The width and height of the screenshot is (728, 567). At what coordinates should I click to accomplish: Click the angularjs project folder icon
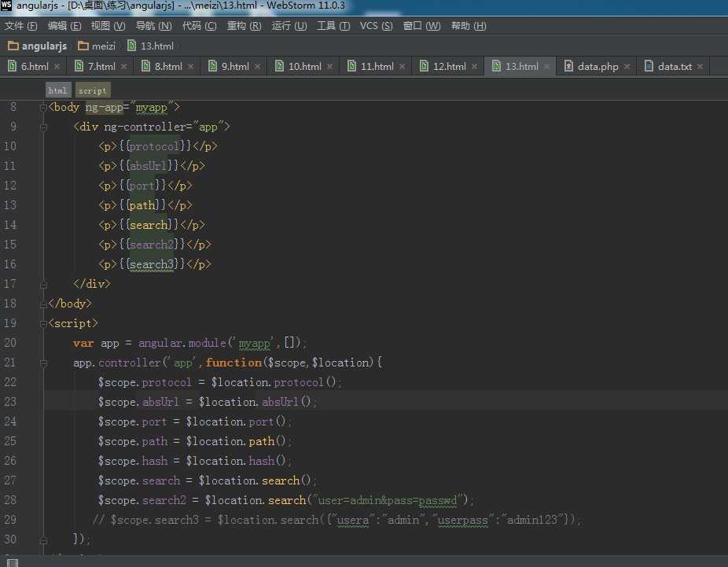click(x=13, y=46)
